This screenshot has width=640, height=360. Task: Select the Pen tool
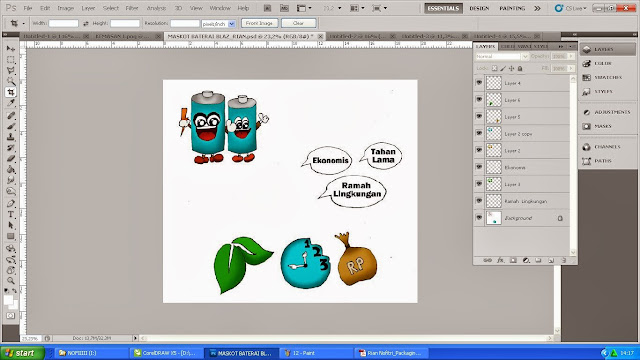[11, 204]
